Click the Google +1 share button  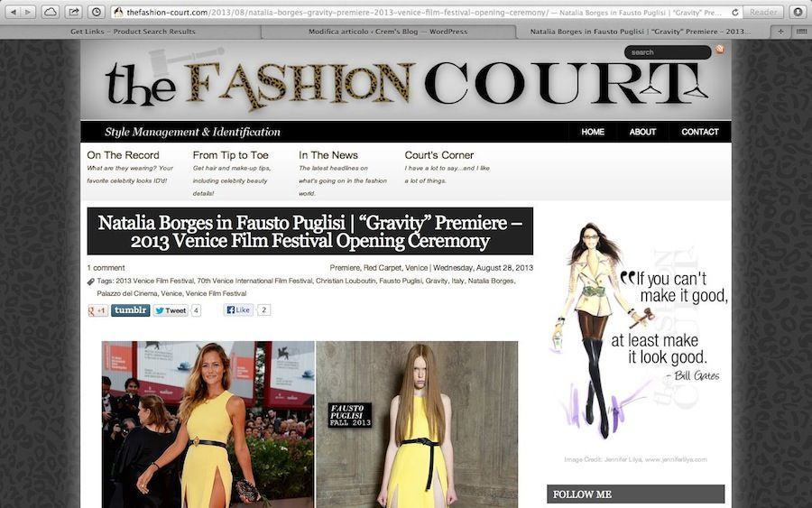(97, 310)
